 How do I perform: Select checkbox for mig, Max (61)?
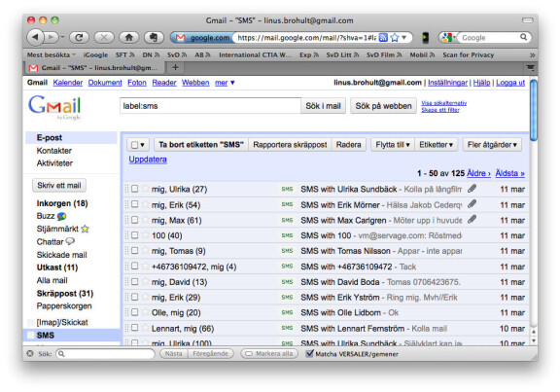coord(134,220)
